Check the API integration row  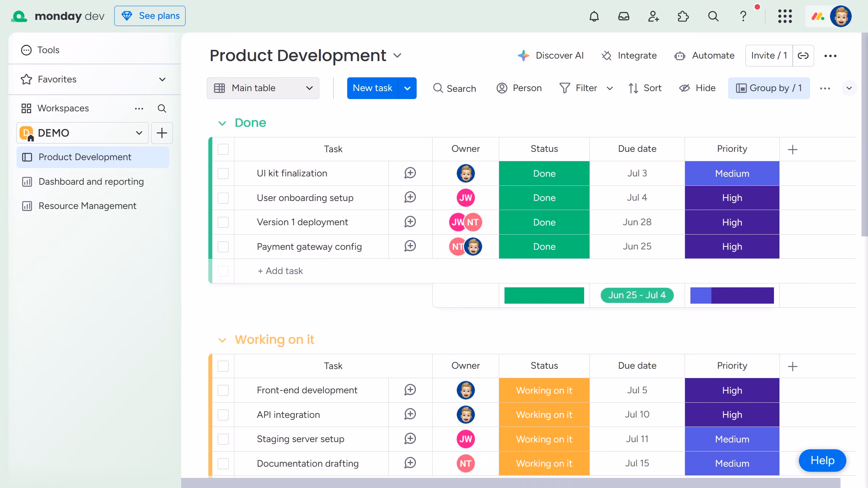click(223, 415)
